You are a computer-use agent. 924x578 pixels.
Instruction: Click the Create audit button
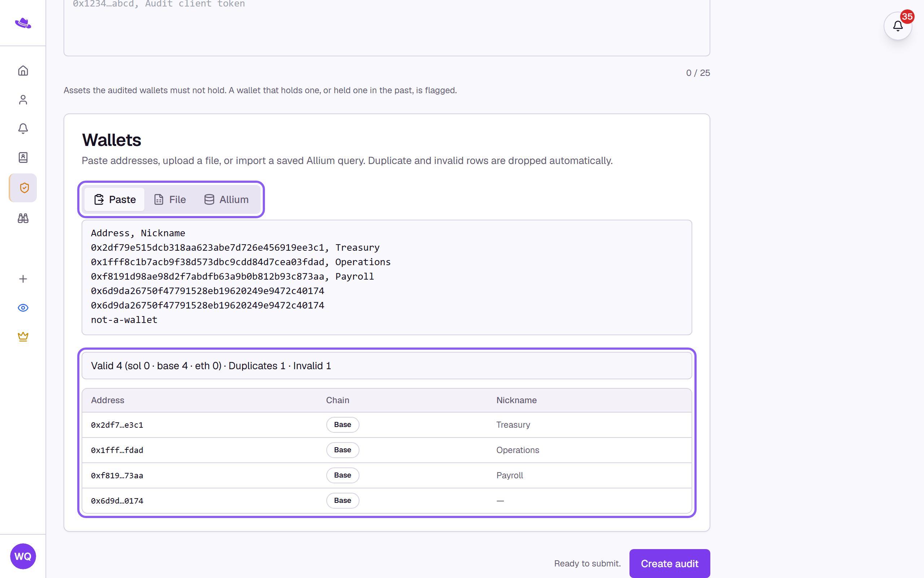(x=670, y=564)
